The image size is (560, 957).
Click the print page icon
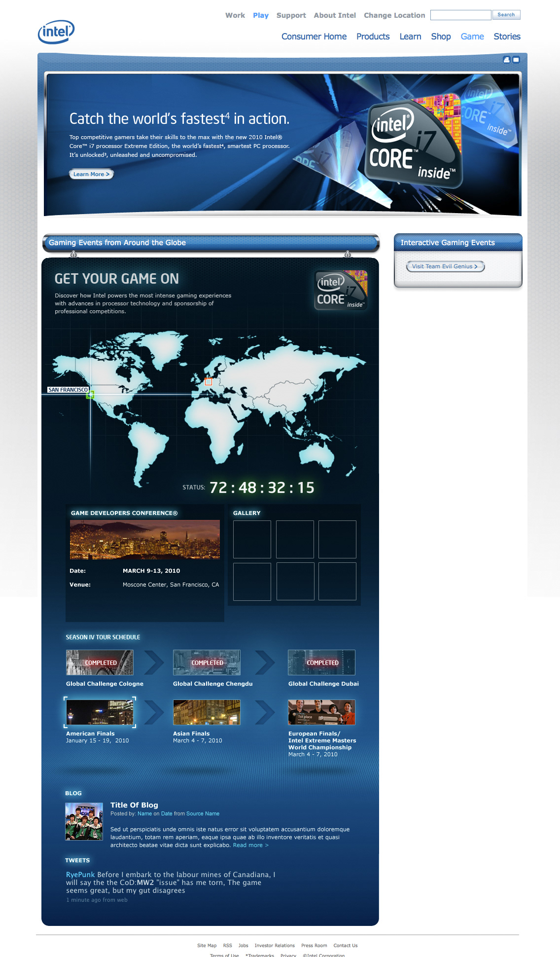point(506,60)
